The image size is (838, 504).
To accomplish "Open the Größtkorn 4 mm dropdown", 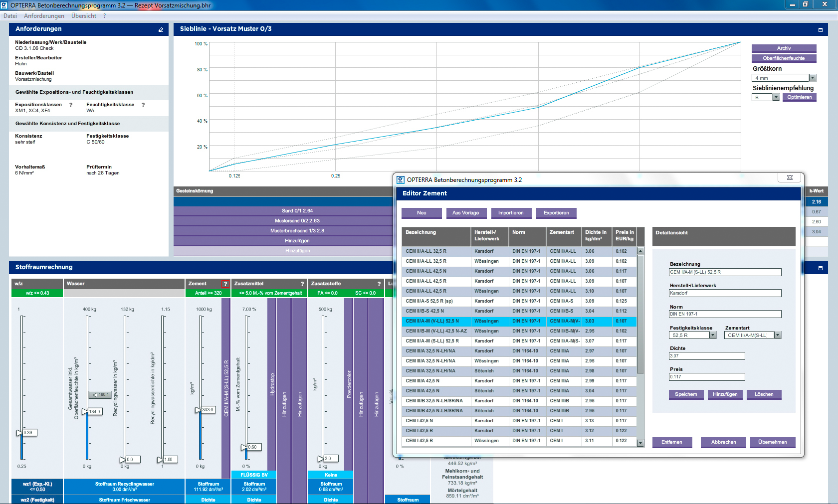I will 813,78.
